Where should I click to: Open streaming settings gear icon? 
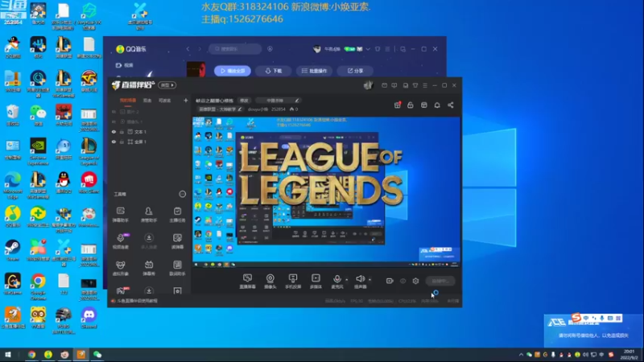click(x=415, y=281)
